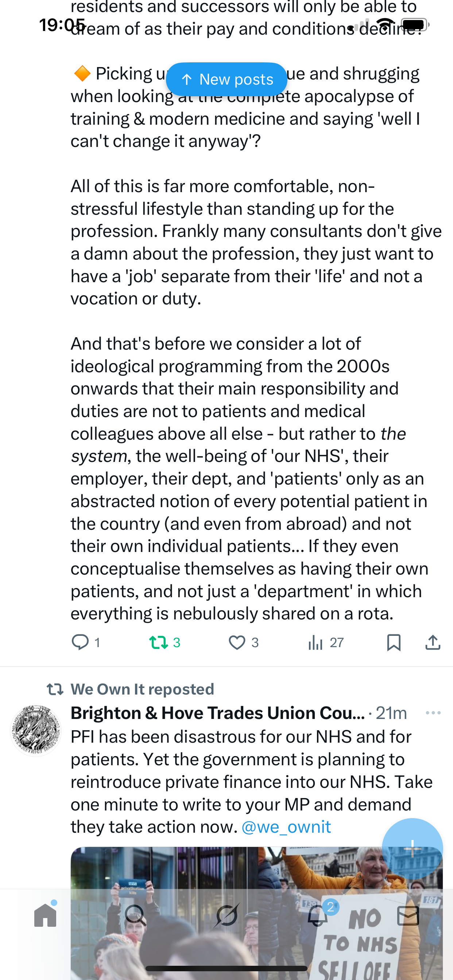Viewport: 453px width, 980px height.
Task: Open the Search tab
Action: click(136, 915)
